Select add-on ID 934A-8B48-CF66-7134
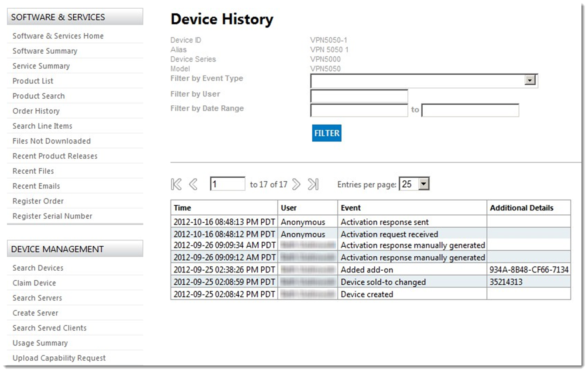This screenshot has height=372, width=588. point(529,270)
